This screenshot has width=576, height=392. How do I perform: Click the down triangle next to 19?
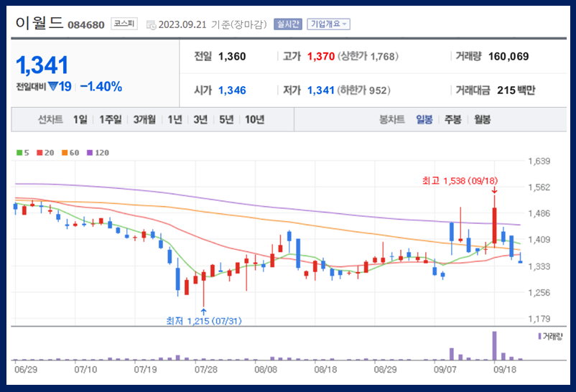click(x=53, y=86)
